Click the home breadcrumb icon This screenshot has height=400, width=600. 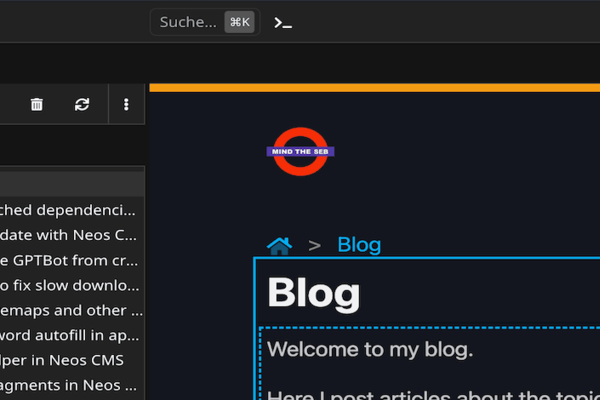click(279, 245)
